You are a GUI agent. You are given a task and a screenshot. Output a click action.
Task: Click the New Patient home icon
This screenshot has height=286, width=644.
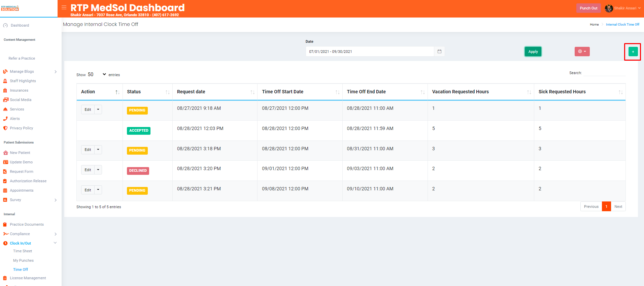[5, 153]
